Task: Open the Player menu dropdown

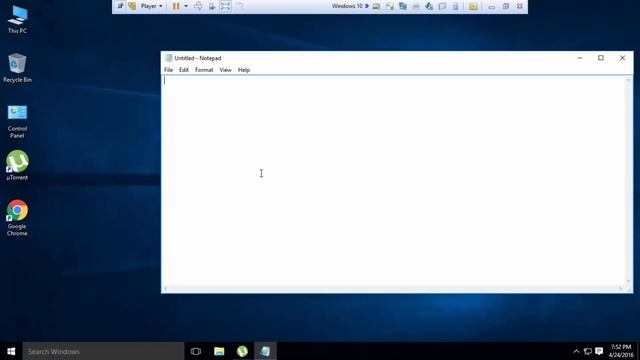Action: point(151,6)
